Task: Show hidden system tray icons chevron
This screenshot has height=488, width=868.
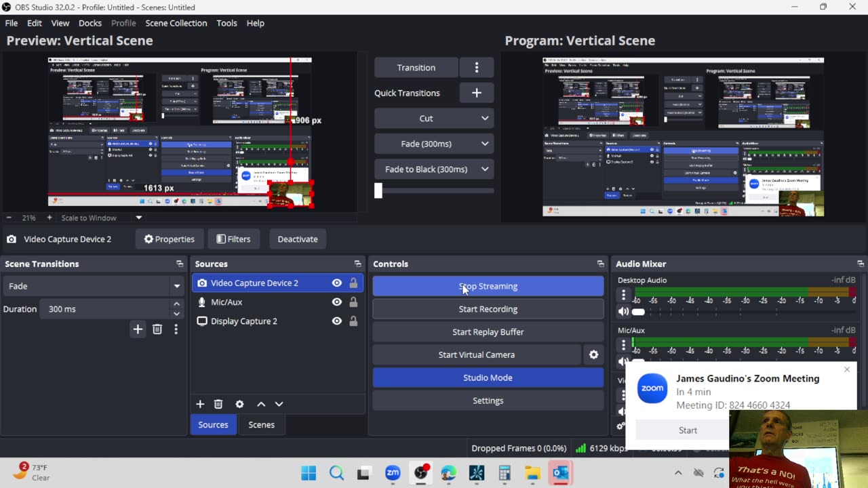Action: click(678, 473)
